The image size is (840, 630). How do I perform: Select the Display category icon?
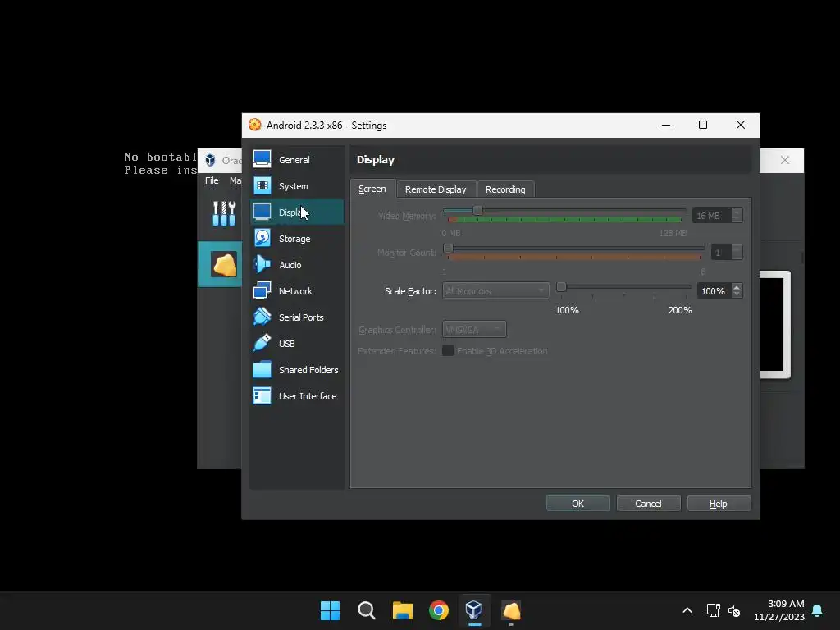[x=262, y=212]
